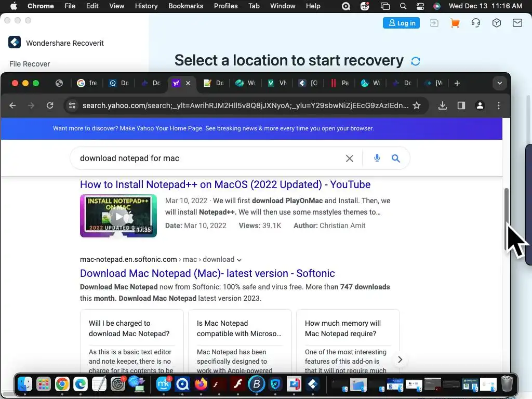
Task: Open 'Is Mac Notepad compatible' FAQ card
Action: coord(240,341)
